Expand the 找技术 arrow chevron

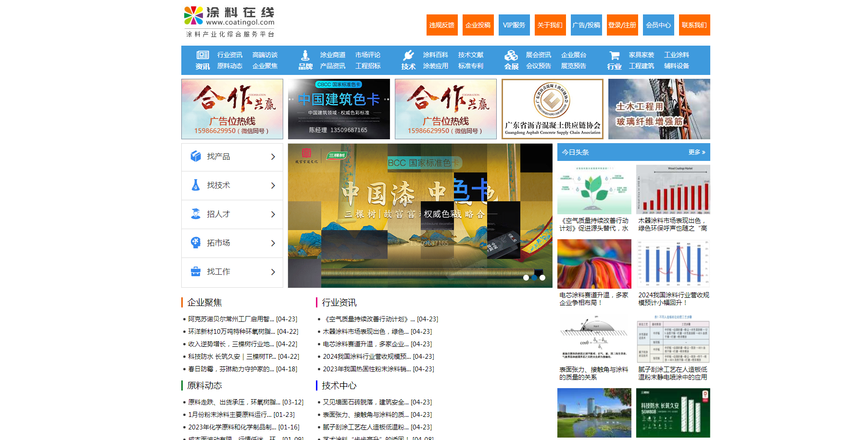click(273, 185)
